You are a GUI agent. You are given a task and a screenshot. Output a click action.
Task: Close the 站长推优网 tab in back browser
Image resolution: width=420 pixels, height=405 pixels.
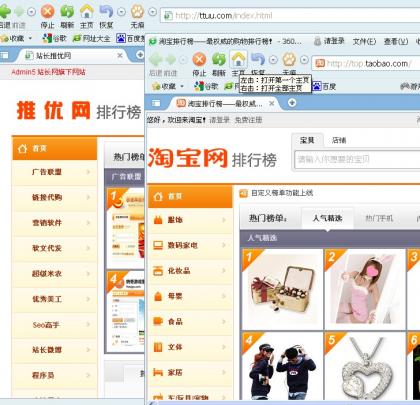pyautogui.click(x=120, y=55)
